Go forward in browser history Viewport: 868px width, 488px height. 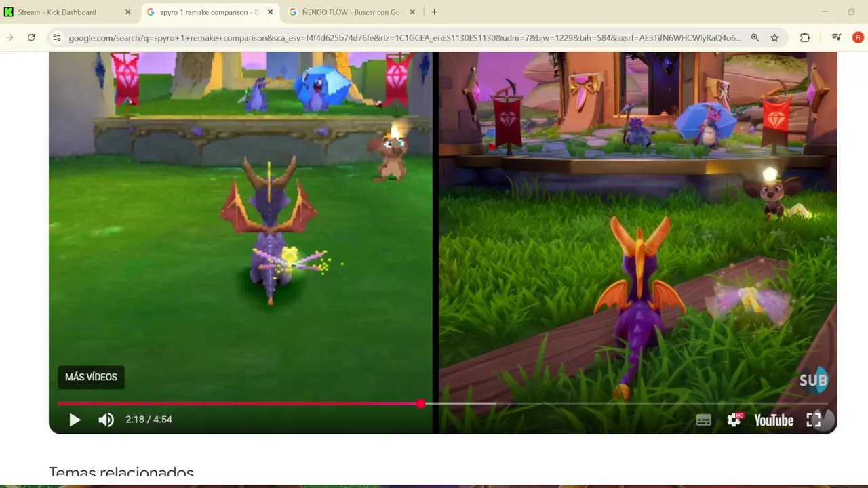coord(9,38)
